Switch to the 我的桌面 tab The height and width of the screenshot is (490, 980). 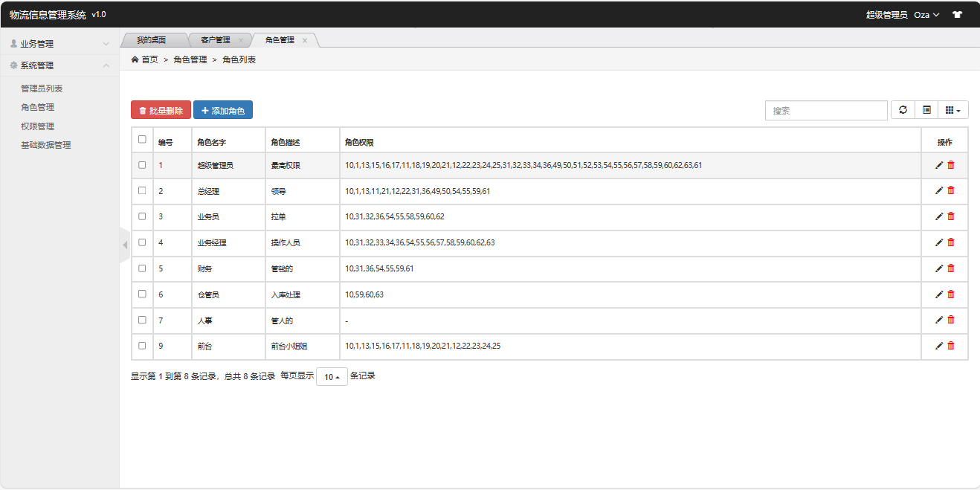click(151, 40)
